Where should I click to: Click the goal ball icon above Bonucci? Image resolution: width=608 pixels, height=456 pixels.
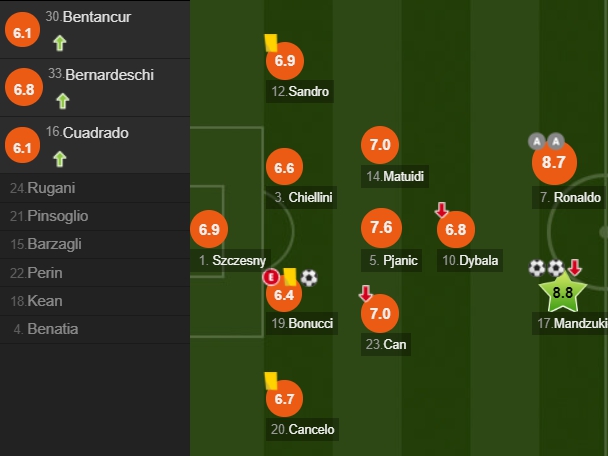coord(309,278)
